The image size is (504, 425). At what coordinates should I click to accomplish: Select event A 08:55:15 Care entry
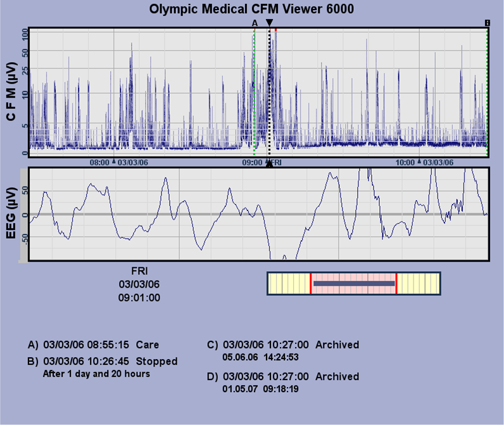[93, 345]
